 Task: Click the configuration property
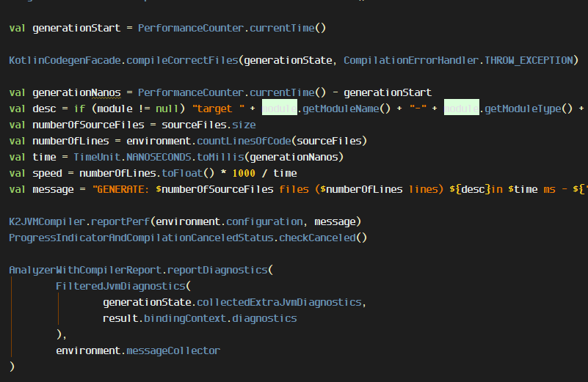pos(264,221)
